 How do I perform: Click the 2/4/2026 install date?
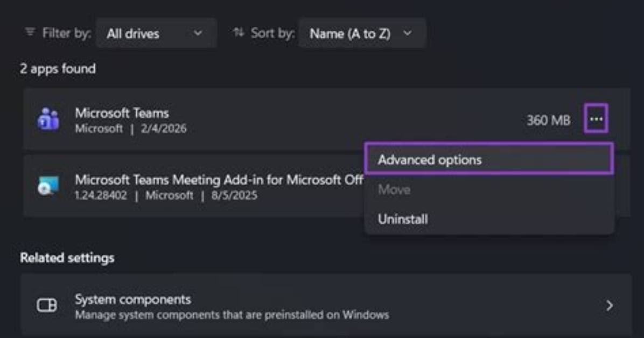pos(164,129)
